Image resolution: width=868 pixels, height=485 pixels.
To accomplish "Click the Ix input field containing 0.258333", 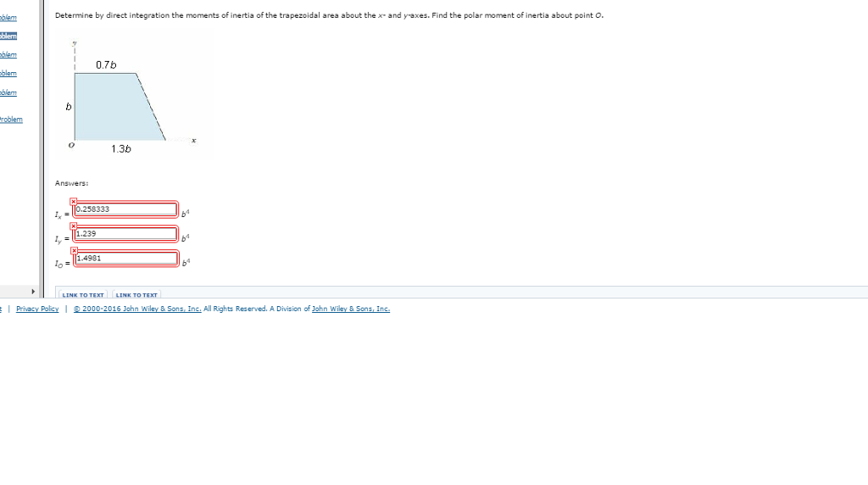I will tap(125, 209).
